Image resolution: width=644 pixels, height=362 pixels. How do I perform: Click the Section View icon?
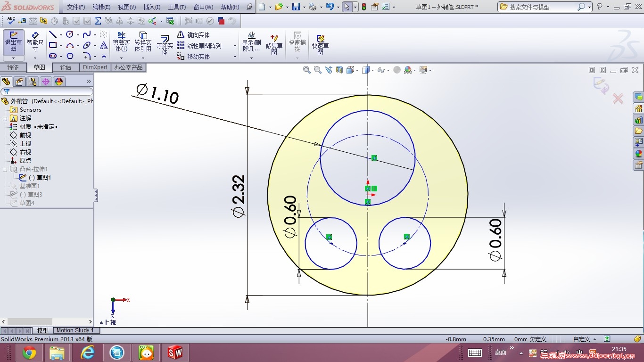(x=339, y=70)
